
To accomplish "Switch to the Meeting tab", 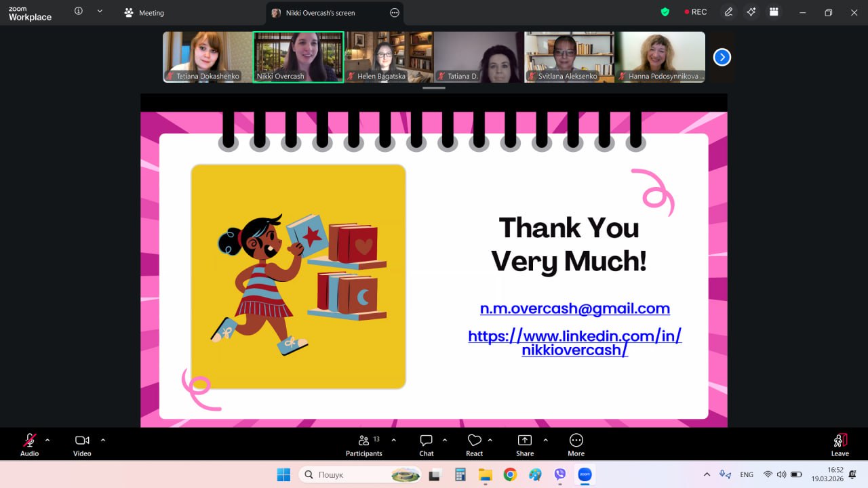I will point(144,13).
